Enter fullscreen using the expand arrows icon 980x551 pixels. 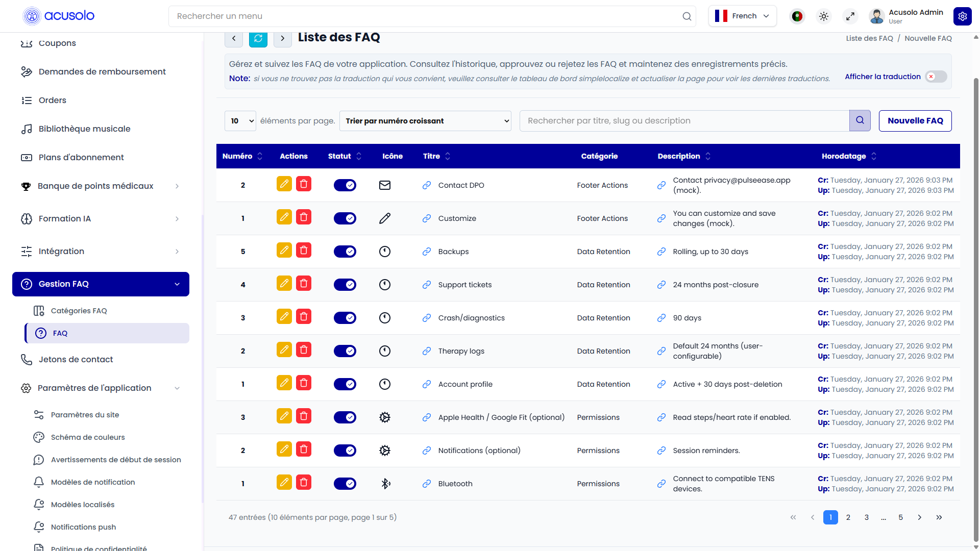(x=850, y=16)
